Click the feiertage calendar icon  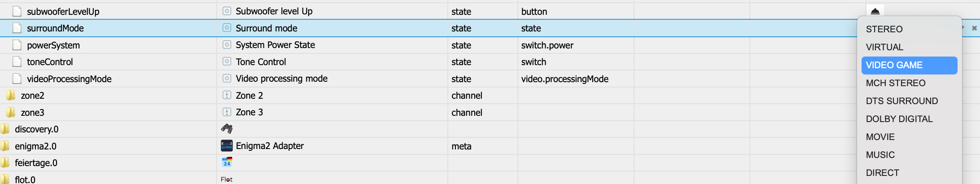[x=227, y=162]
